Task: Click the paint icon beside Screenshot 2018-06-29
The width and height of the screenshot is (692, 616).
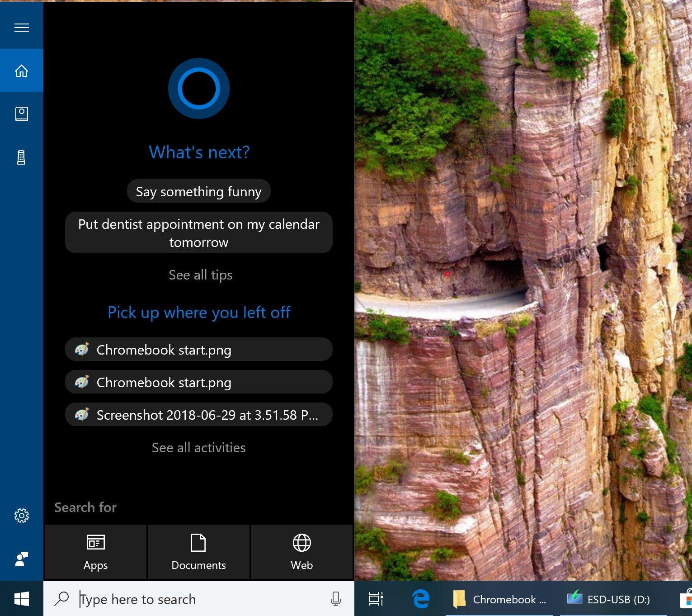Action: [x=82, y=414]
